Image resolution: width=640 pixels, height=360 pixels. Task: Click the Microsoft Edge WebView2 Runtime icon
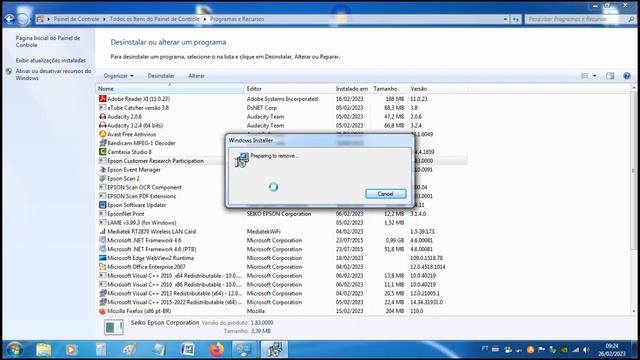click(x=102, y=258)
